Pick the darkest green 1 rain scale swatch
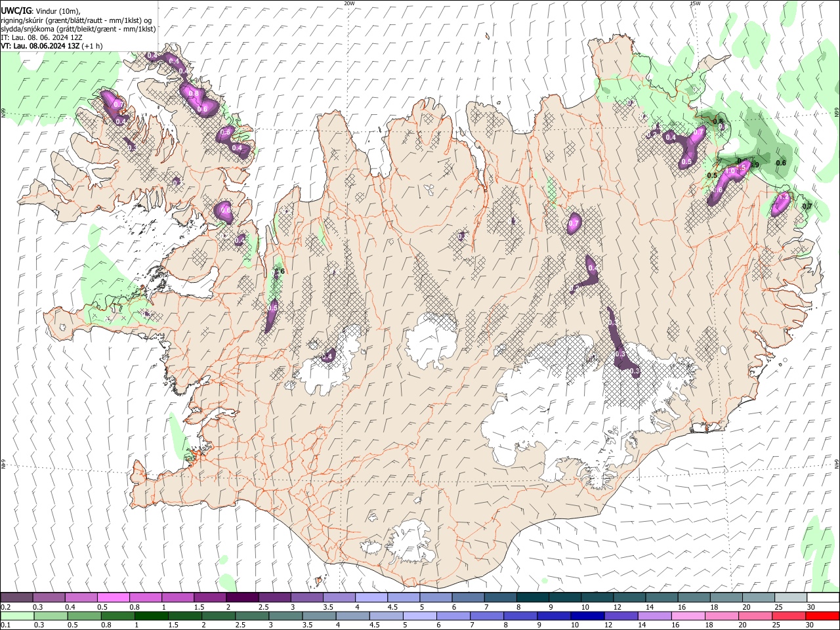Screen dimensions: 840x630 (x=151, y=616)
